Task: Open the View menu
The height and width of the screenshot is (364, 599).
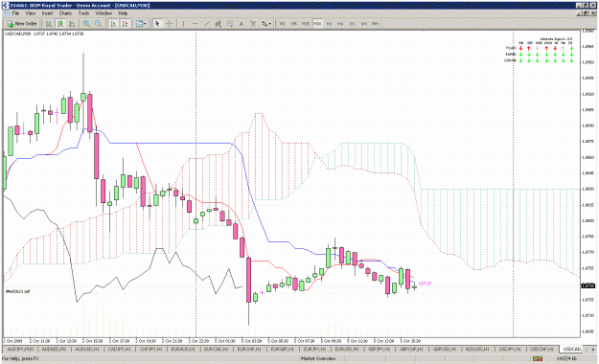Action: click(x=31, y=13)
